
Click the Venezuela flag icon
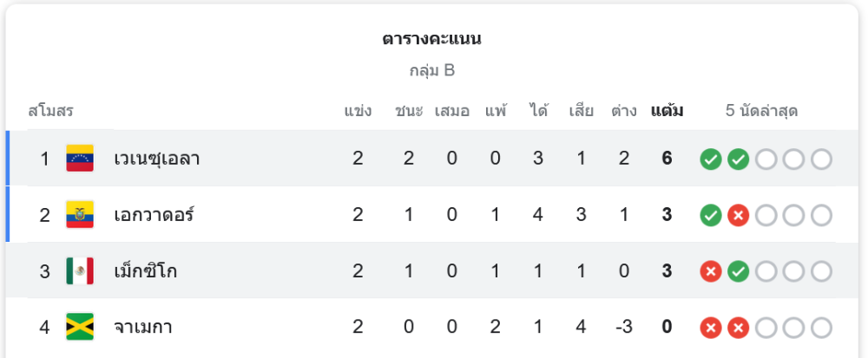point(80,159)
